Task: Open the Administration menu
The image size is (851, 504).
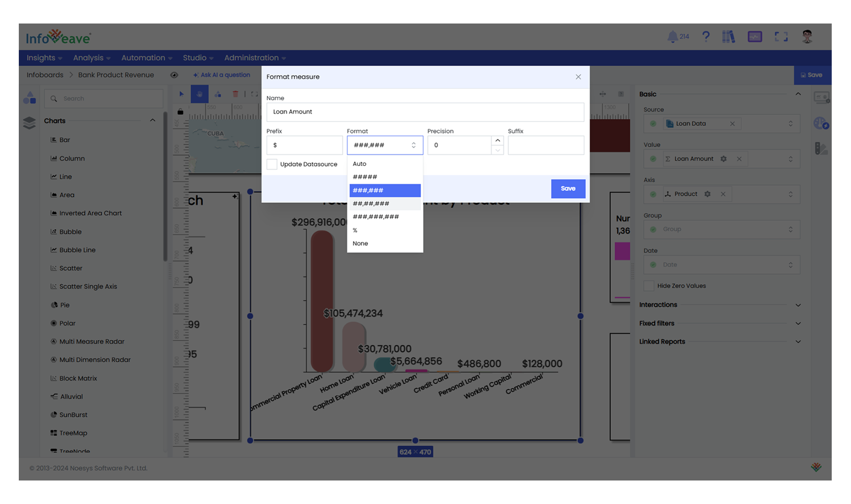Action: (x=254, y=58)
